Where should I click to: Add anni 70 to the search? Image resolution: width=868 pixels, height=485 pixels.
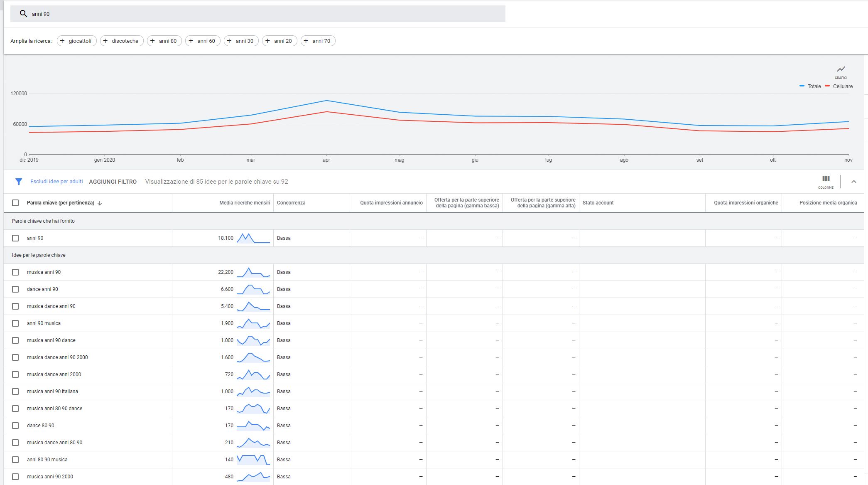[318, 41]
